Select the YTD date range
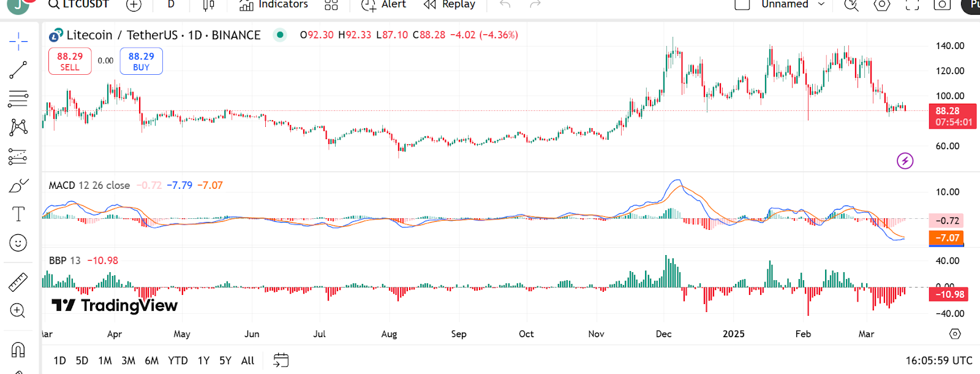Viewport: 980px width, 374px height. tap(178, 361)
